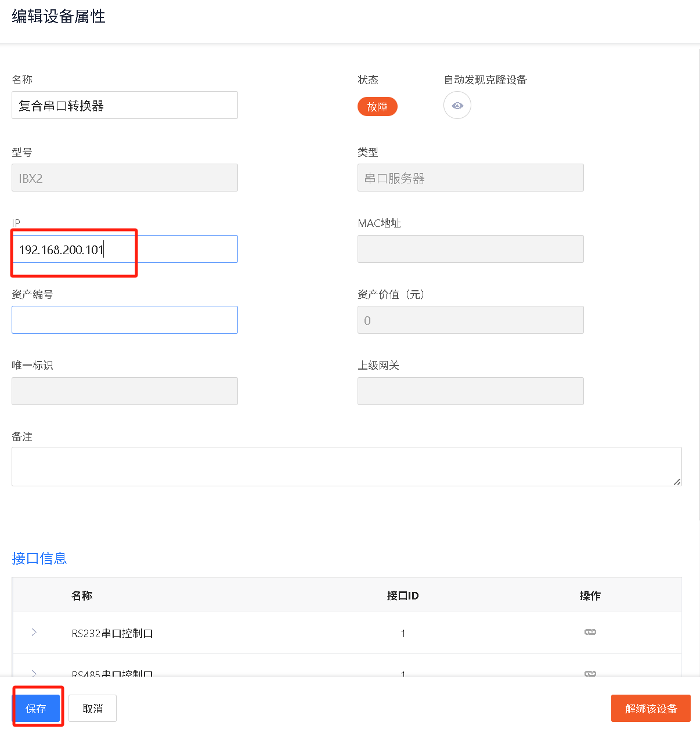Expand the RS232串口控制口 row

point(34,632)
